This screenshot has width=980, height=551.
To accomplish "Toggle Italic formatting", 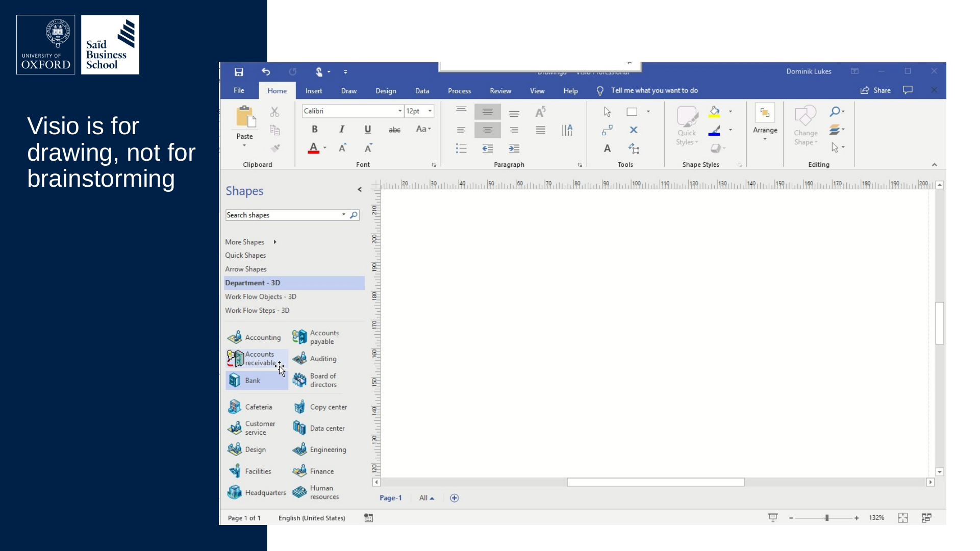I will [342, 130].
